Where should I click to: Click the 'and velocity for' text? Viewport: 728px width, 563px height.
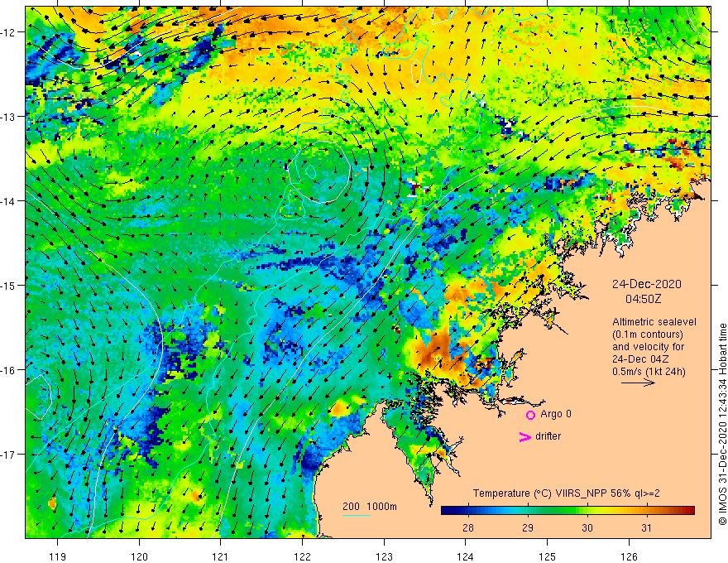tap(648, 347)
